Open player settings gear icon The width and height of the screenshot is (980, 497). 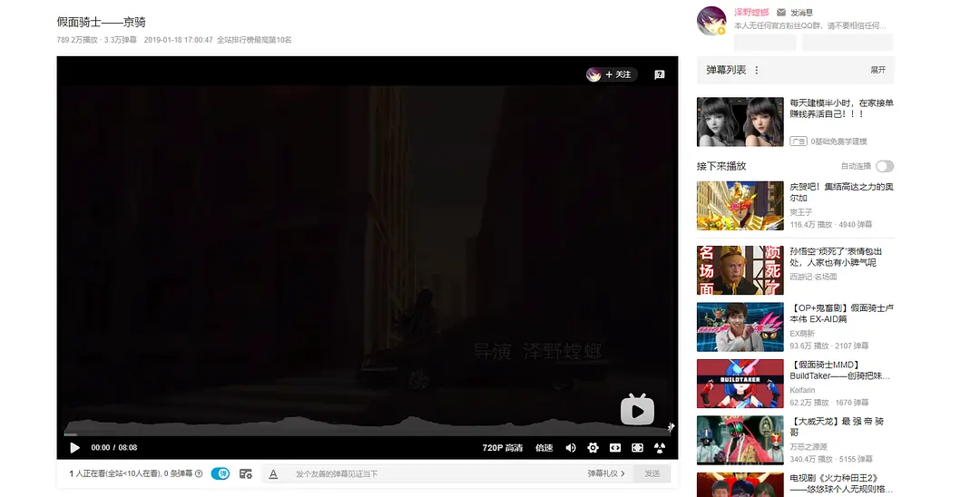[x=593, y=447]
